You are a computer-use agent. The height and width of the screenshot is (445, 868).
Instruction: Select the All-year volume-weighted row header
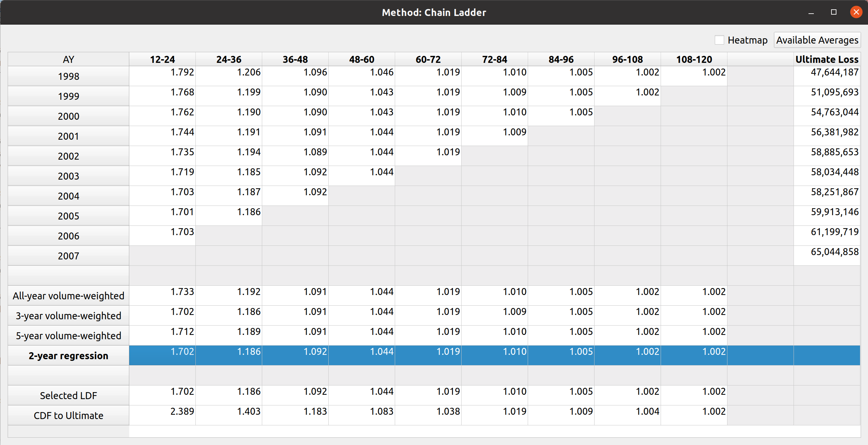coord(68,296)
